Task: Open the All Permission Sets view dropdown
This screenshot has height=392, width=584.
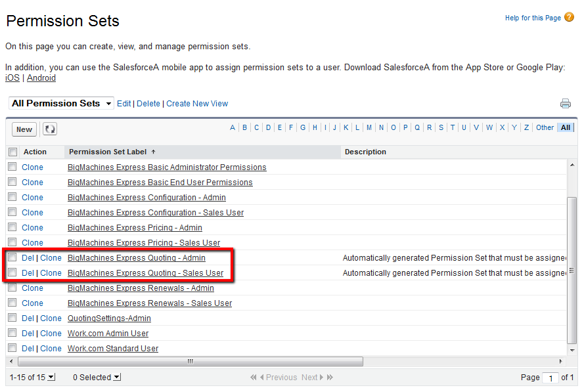Action: coord(62,103)
